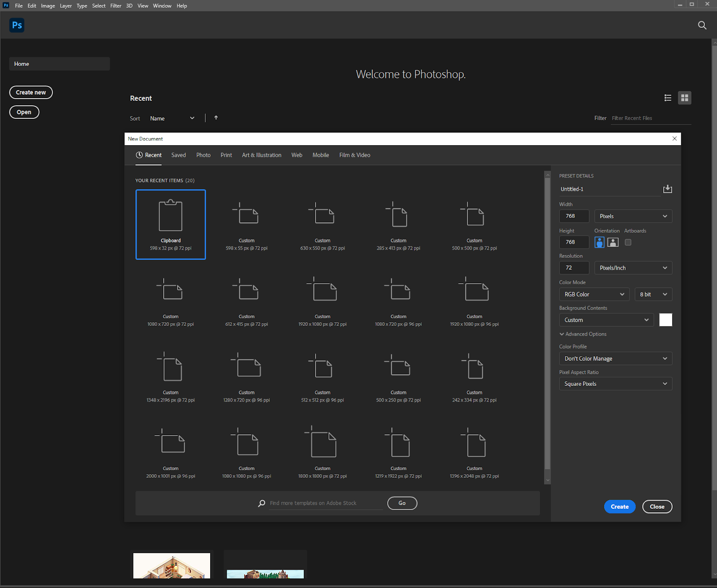Save the document preset icon
This screenshot has height=588, width=717.
pyautogui.click(x=667, y=189)
